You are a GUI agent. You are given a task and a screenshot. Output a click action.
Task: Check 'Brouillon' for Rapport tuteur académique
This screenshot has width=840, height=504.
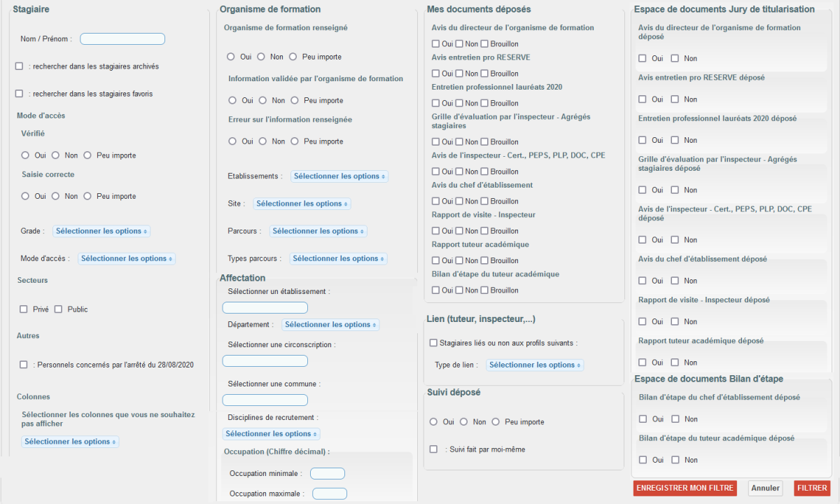pyautogui.click(x=484, y=260)
